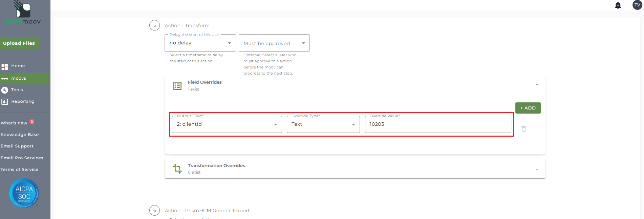Open the Must be approved dropdown
This screenshot has height=219, width=644.
click(274, 43)
